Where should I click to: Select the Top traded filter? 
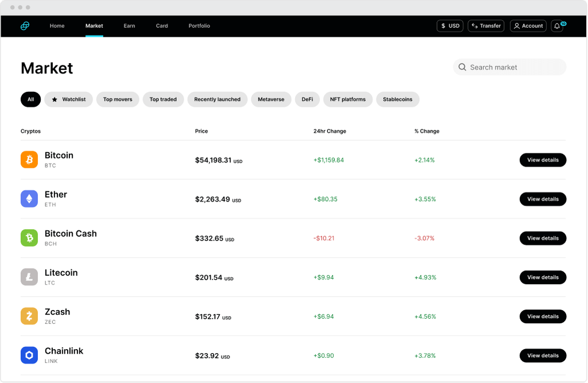click(163, 99)
